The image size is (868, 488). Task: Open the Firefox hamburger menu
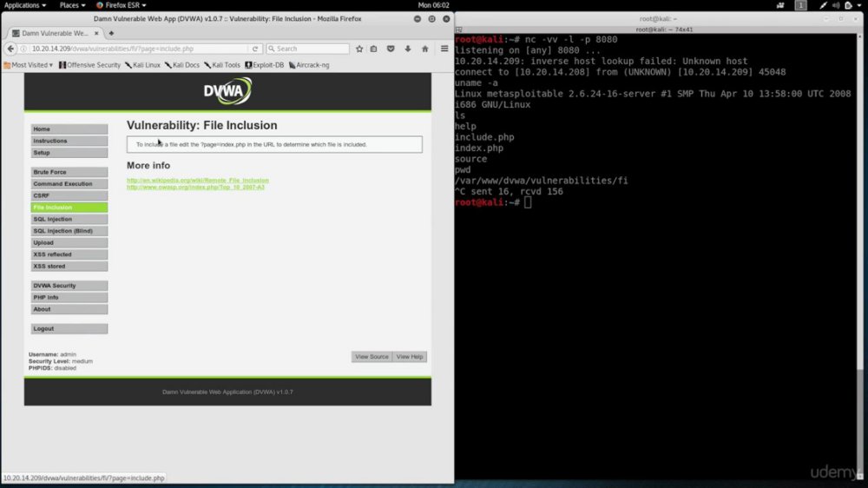444,49
